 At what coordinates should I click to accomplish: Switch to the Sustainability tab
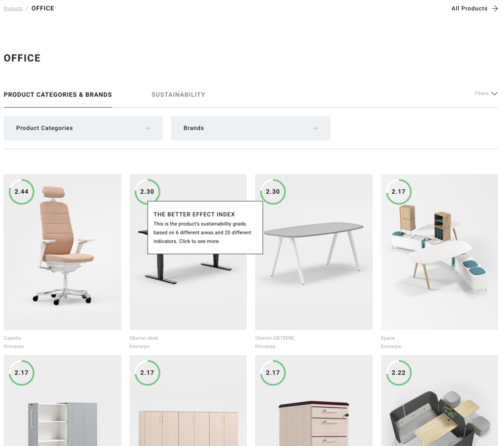point(178,95)
